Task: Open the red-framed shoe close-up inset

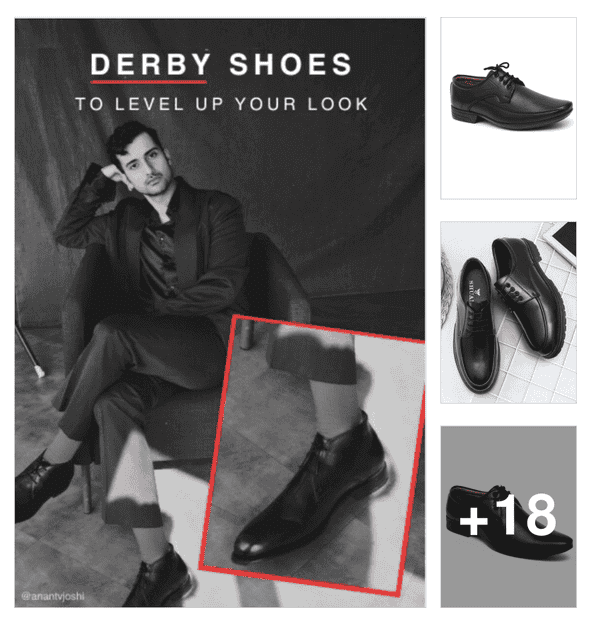Action: 313,455
